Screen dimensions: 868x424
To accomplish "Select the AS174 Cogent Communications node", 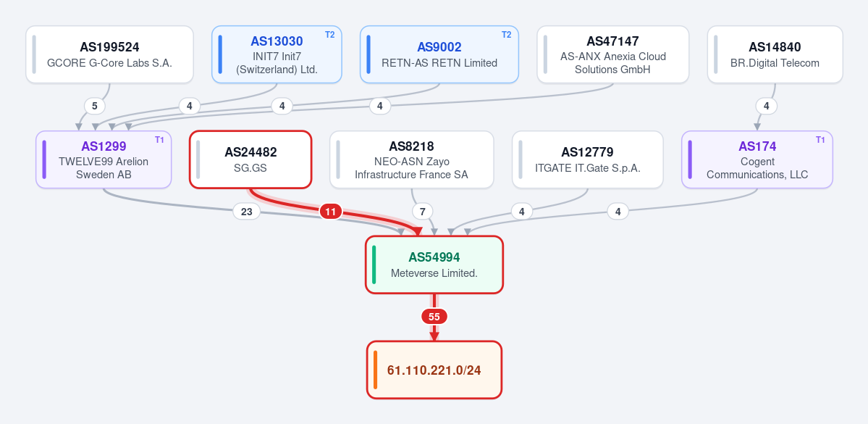I will (x=757, y=159).
